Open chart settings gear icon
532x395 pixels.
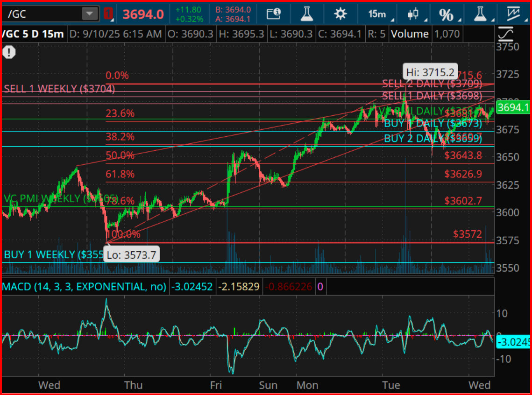tap(340, 14)
